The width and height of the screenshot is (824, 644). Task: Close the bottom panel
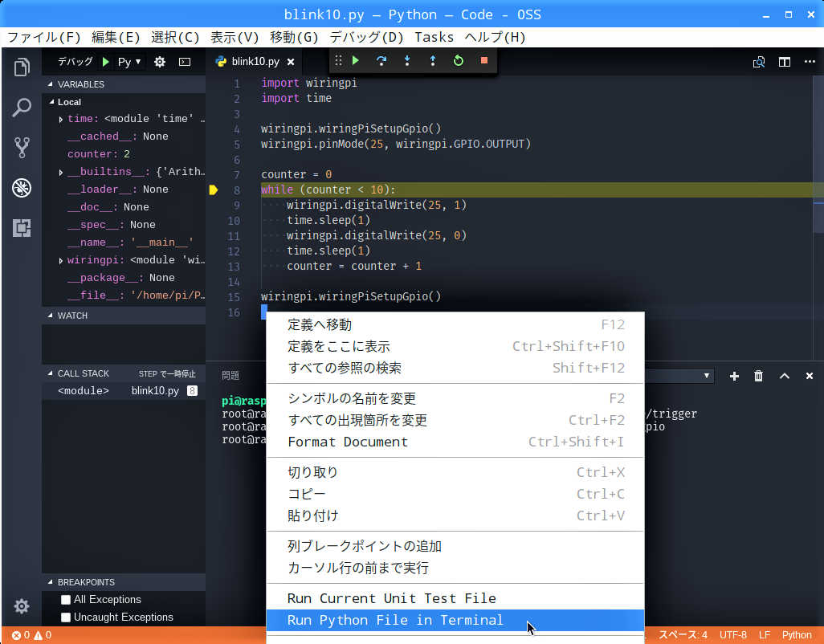810,376
